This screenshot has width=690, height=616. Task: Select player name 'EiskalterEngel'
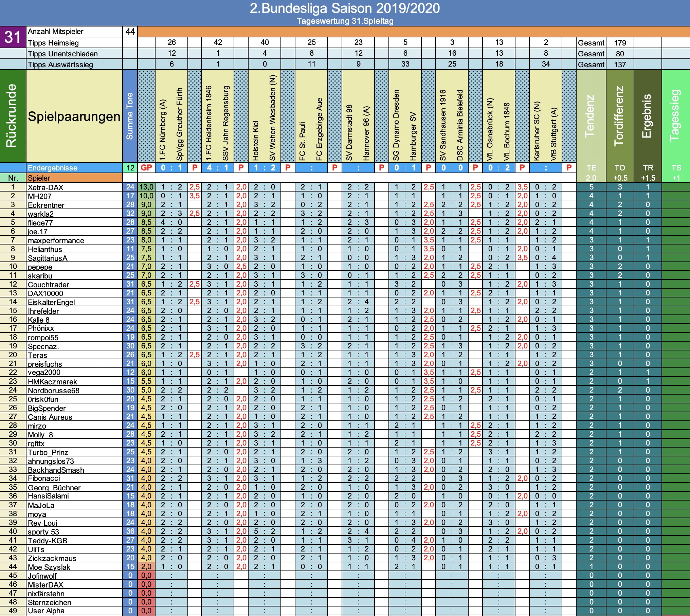click(x=51, y=302)
